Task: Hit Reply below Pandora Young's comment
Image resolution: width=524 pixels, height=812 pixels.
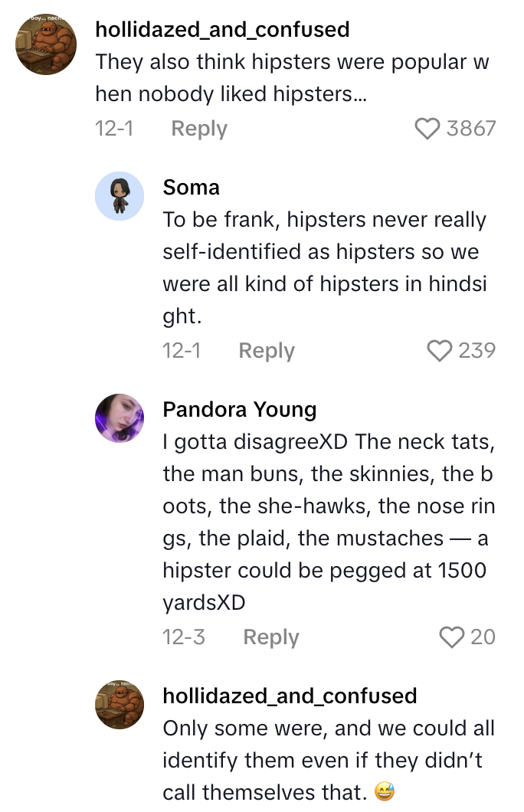Action: click(270, 637)
